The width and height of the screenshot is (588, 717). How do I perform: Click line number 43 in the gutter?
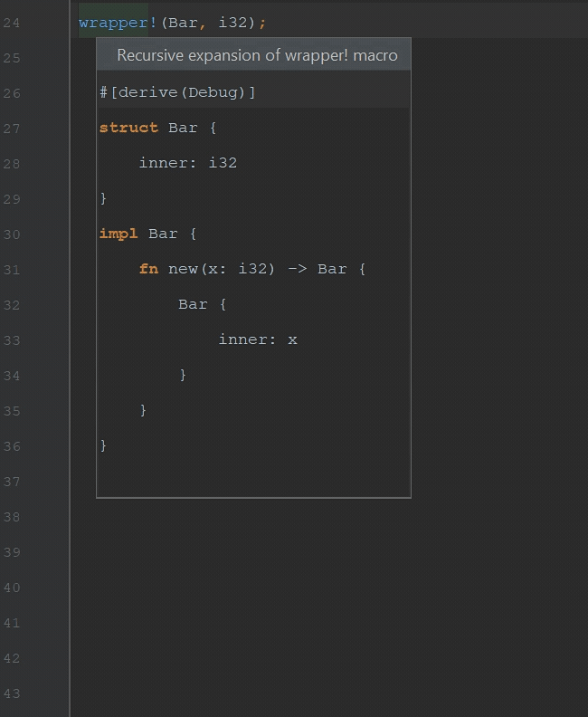click(x=12, y=693)
